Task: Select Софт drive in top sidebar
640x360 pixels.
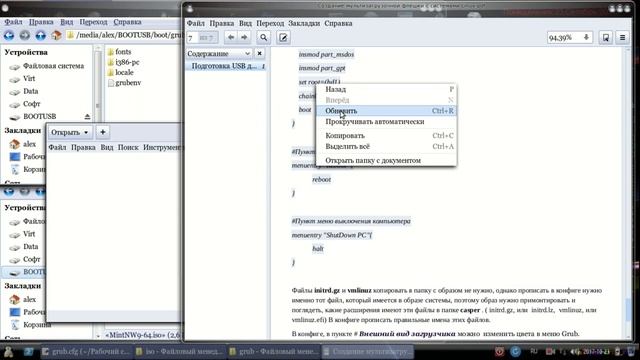Action: click(x=25, y=104)
